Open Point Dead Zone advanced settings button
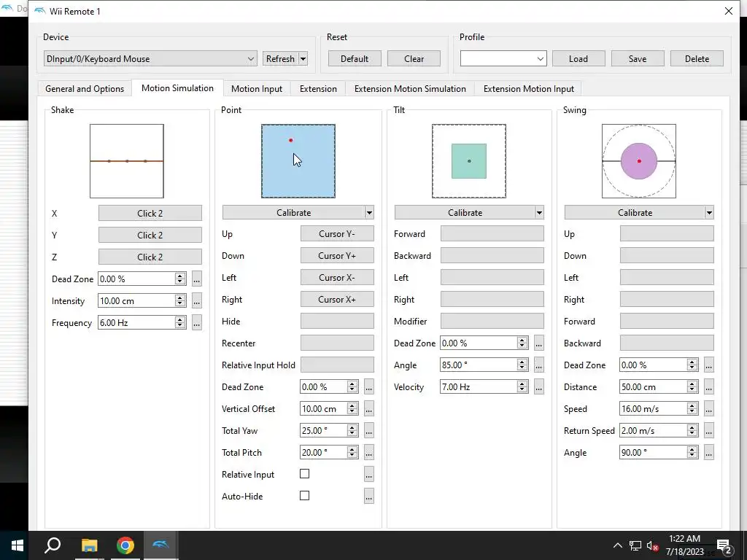Image resolution: width=747 pixels, height=560 pixels. [x=368, y=387]
